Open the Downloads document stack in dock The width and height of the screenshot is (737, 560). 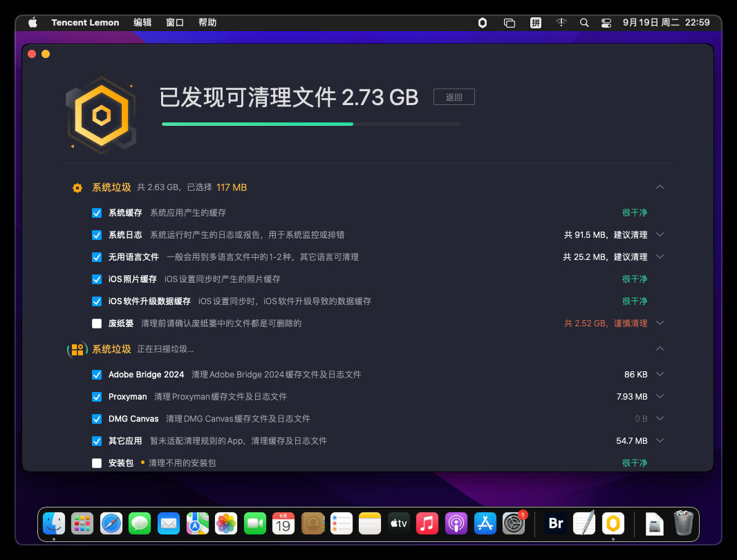pos(654,523)
